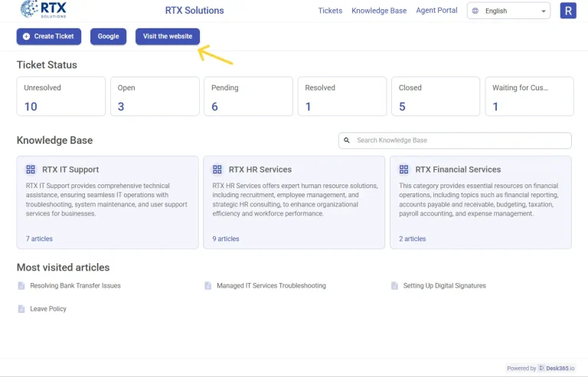
Task: Click document icon next to Managed IT Services Troubleshooting
Action: 207,286
